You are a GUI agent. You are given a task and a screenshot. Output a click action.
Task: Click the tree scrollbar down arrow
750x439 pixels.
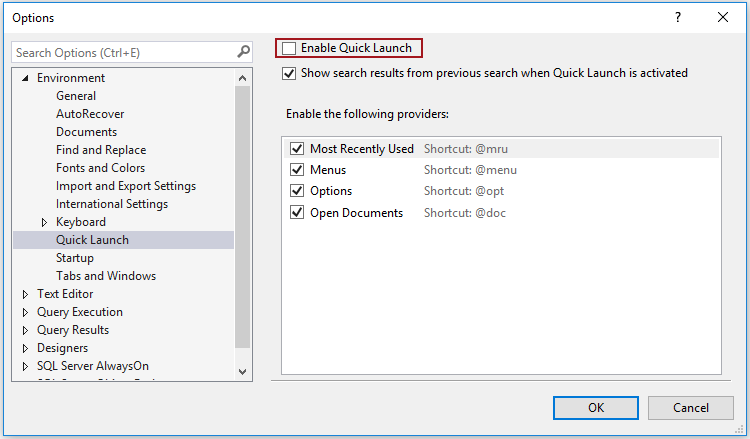[x=244, y=371]
